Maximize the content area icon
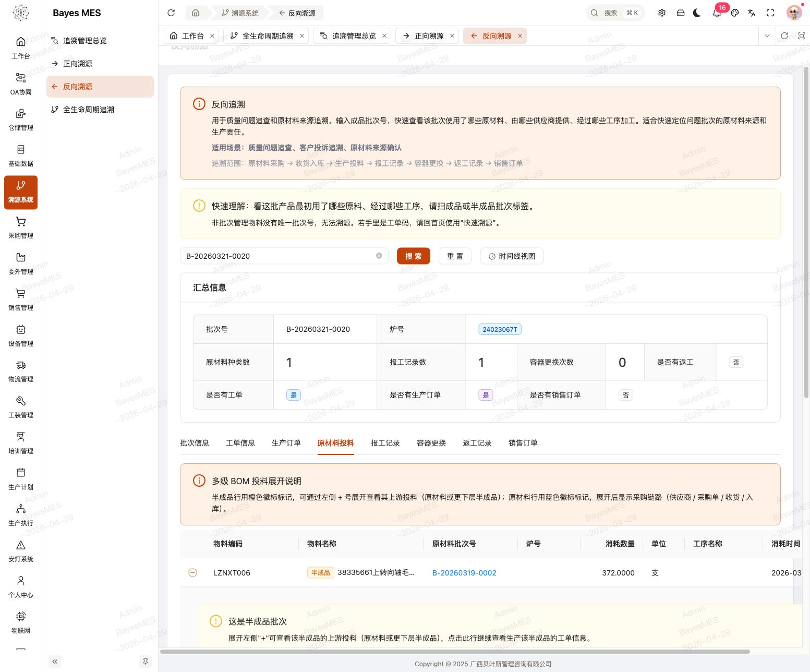Screen dimensions: 810x672 (x=802, y=36)
